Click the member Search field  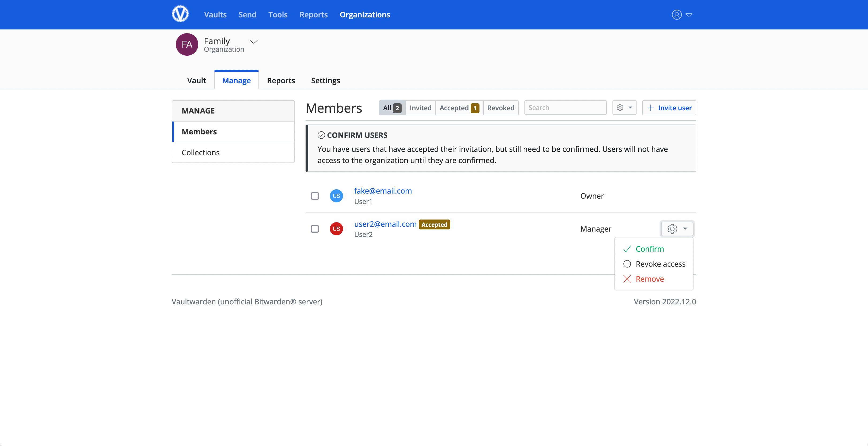point(565,108)
